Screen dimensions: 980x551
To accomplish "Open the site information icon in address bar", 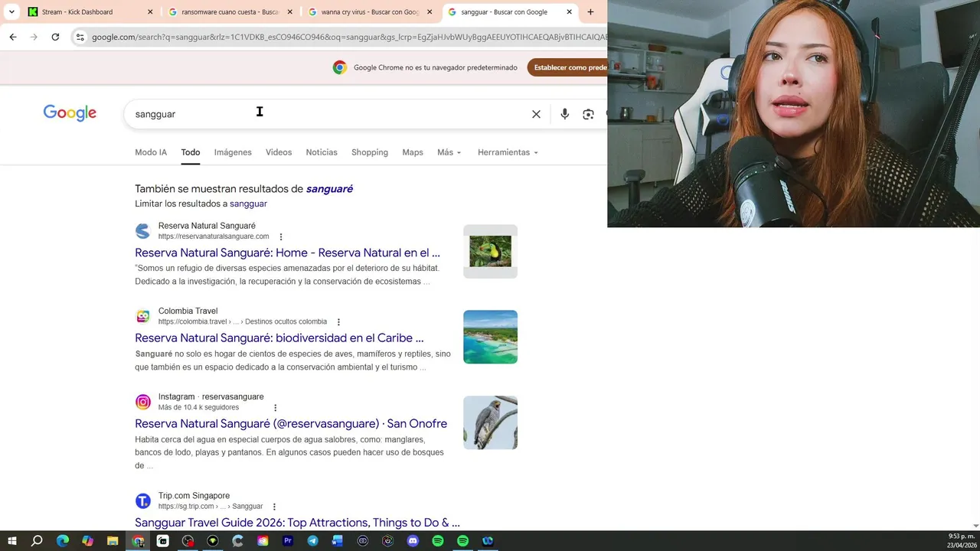I will pyautogui.click(x=80, y=37).
